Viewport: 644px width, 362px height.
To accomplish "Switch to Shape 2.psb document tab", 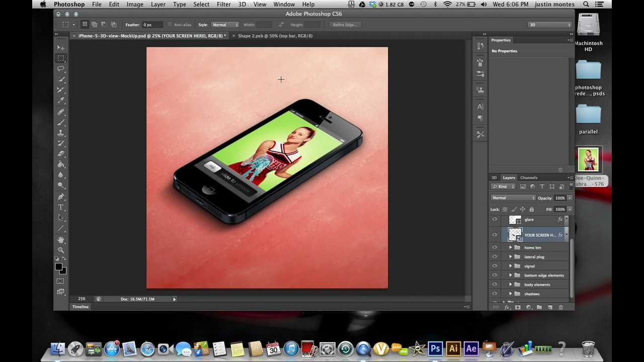I will pyautogui.click(x=275, y=36).
